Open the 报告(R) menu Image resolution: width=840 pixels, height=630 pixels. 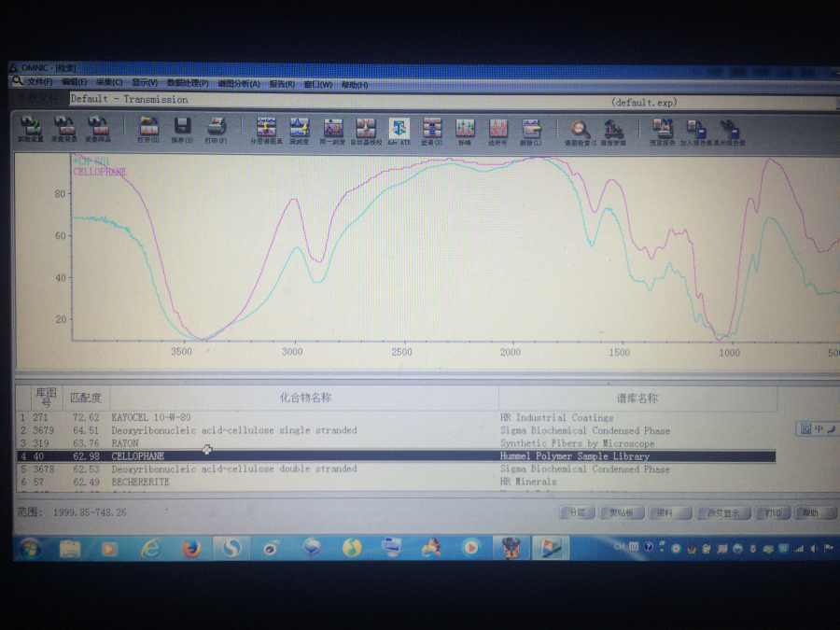[x=282, y=84]
